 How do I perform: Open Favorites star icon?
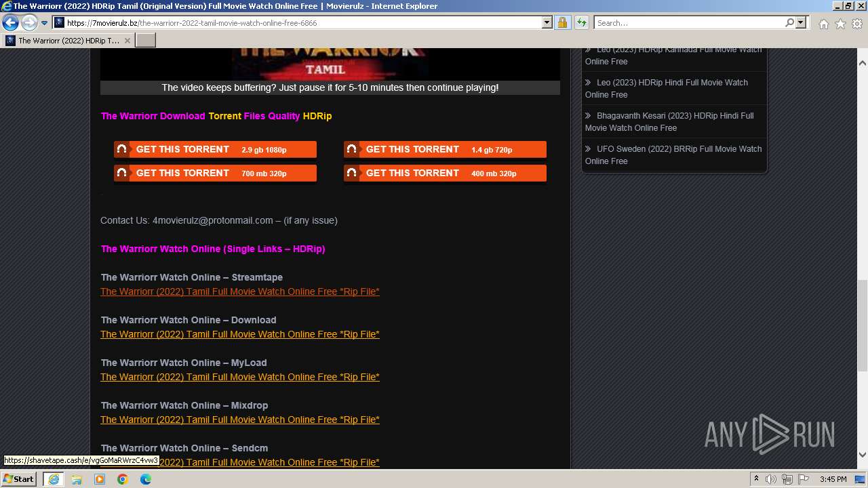pos(840,24)
